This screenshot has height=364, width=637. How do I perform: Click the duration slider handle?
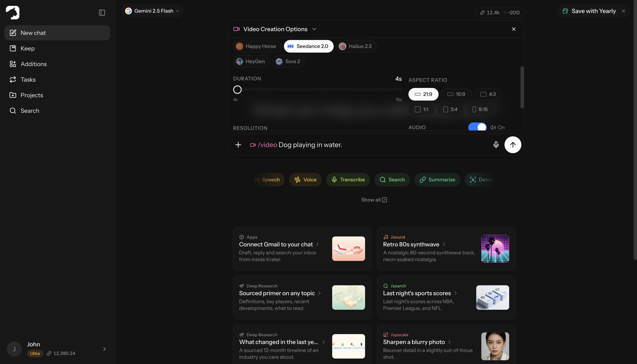tap(237, 89)
